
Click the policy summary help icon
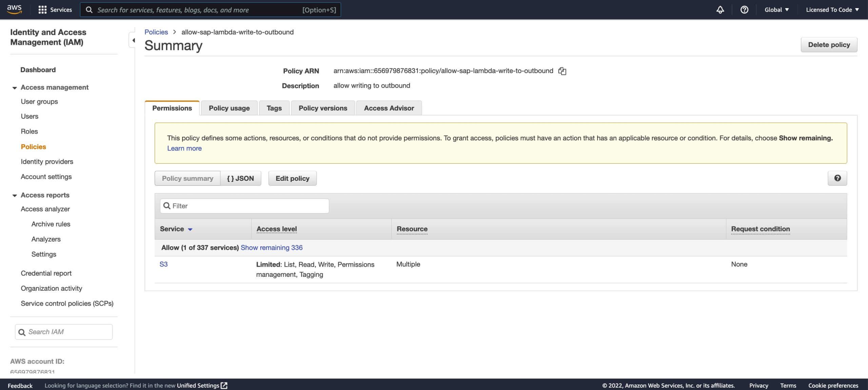[x=837, y=178]
